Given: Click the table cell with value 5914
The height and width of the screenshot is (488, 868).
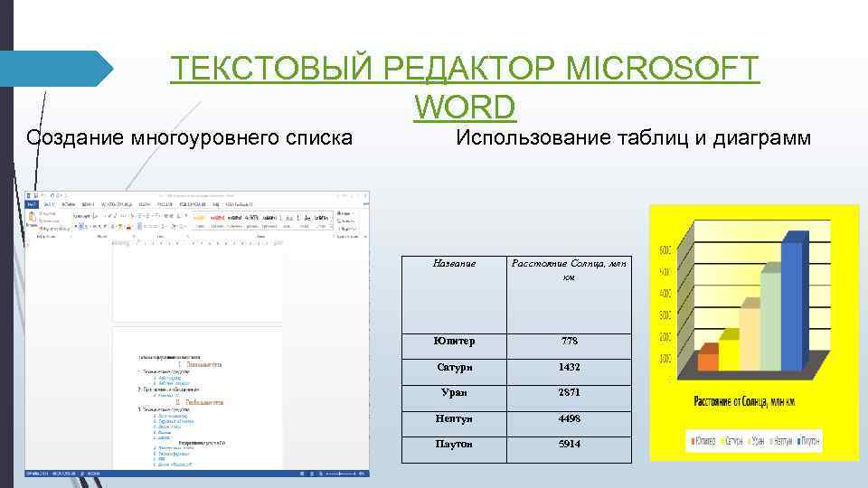Looking at the screenshot, I should click(x=569, y=450).
